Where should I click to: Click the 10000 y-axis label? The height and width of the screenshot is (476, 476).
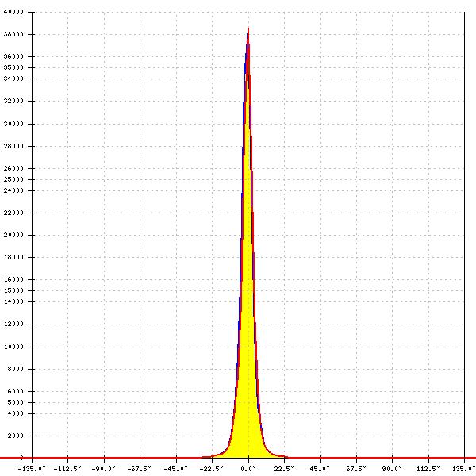pyautogui.click(x=13, y=347)
